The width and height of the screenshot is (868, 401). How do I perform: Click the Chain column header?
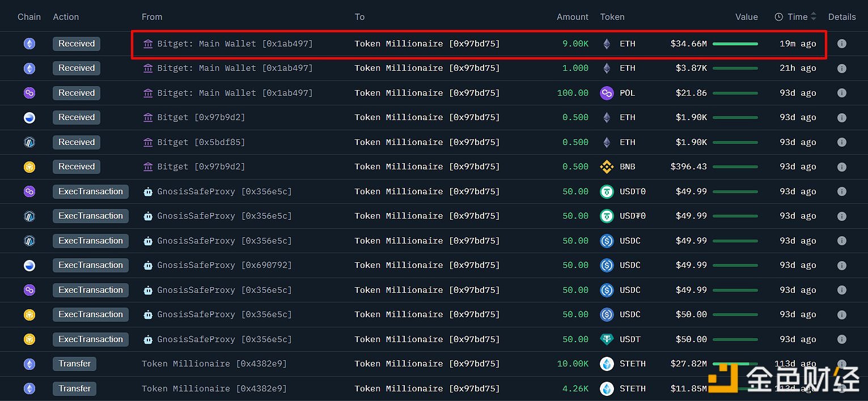click(29, 16)
